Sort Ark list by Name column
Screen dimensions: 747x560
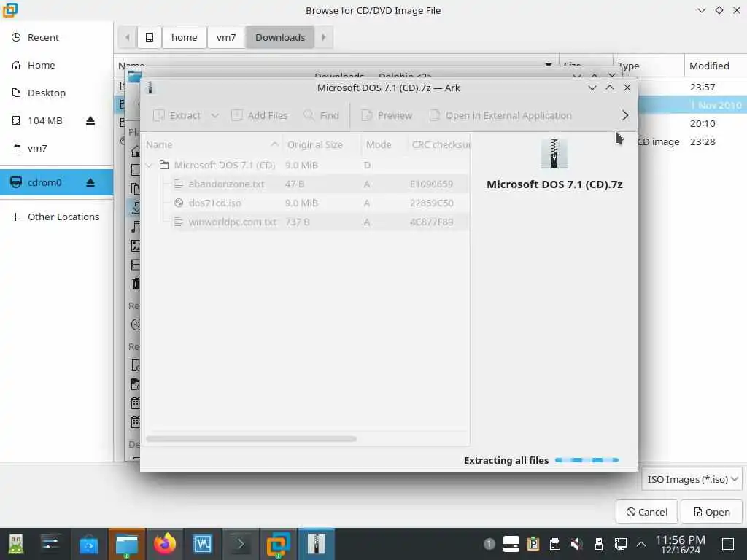click(x=212, y=144)
